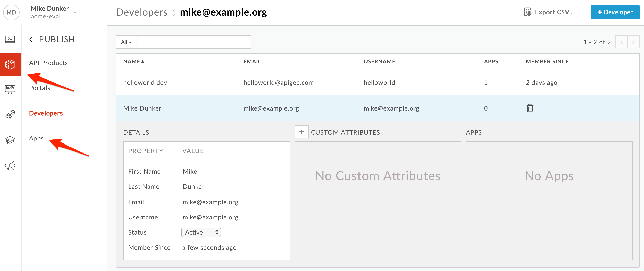
Task: Sort by NAME column ascending arrow
Action: coord(143,61)
